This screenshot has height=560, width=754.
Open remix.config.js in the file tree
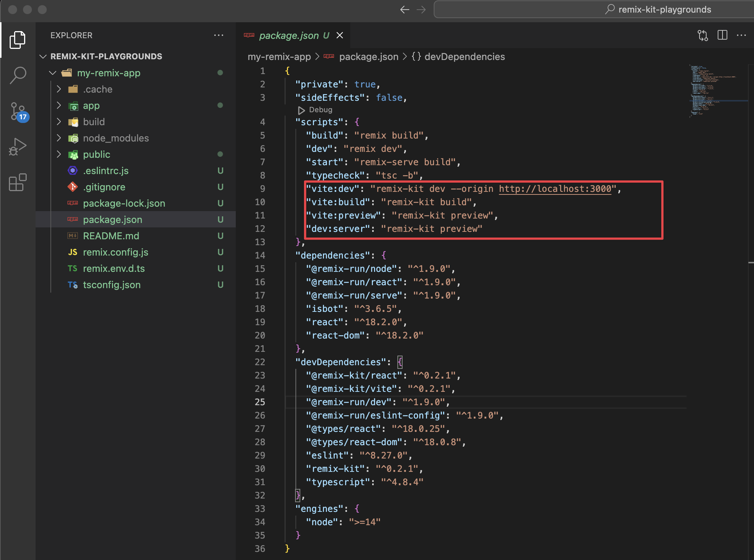[115, 252]
